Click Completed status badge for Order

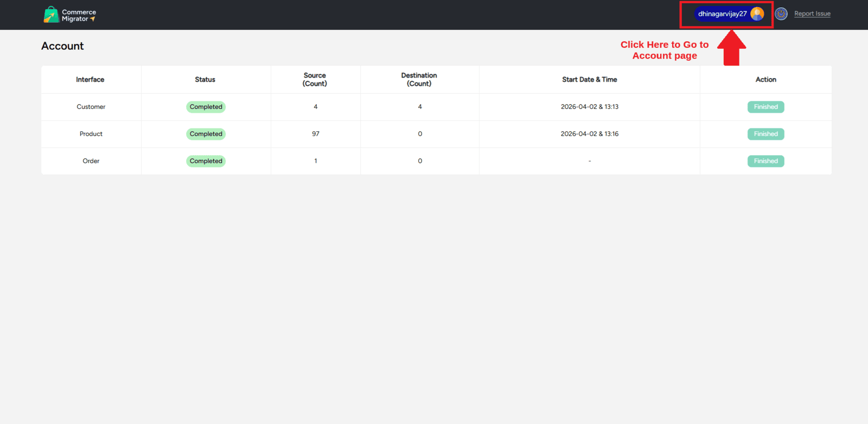click(206, 161)
